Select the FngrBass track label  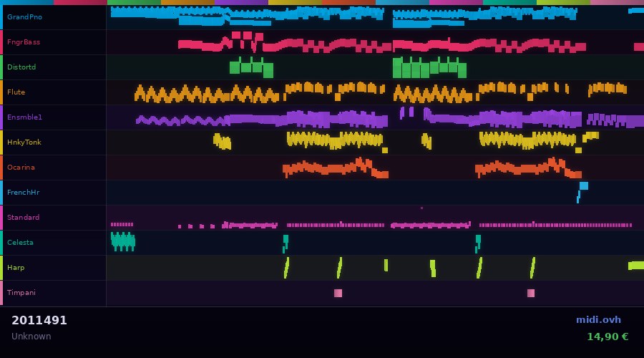tap(24, 42)
